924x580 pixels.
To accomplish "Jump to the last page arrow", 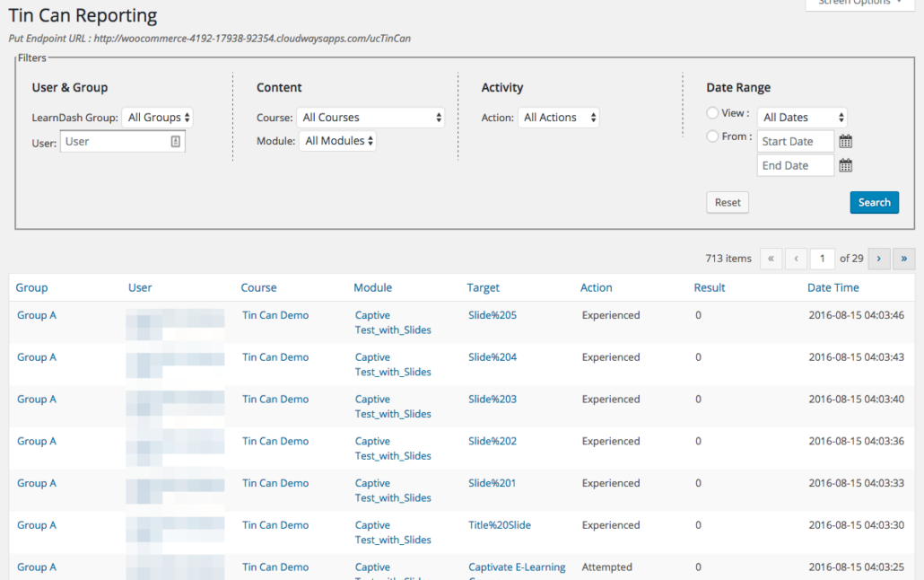I will pos(904,259).
